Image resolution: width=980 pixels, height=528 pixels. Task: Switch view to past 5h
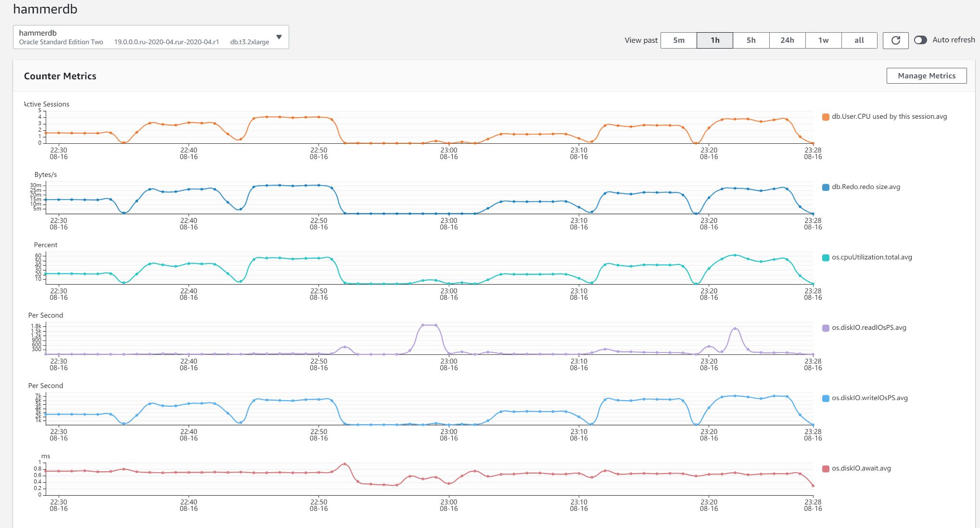751,40
